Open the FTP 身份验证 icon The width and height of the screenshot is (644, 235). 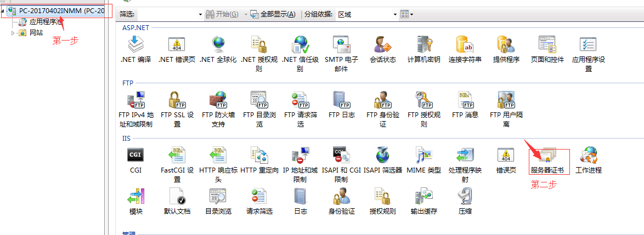[x=382, y=100]
